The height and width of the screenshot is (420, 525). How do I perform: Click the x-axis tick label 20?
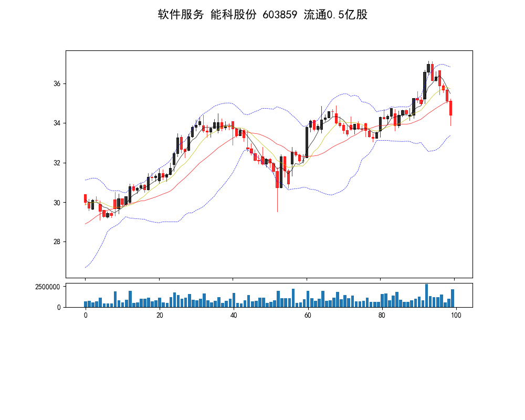click(160, 315)
